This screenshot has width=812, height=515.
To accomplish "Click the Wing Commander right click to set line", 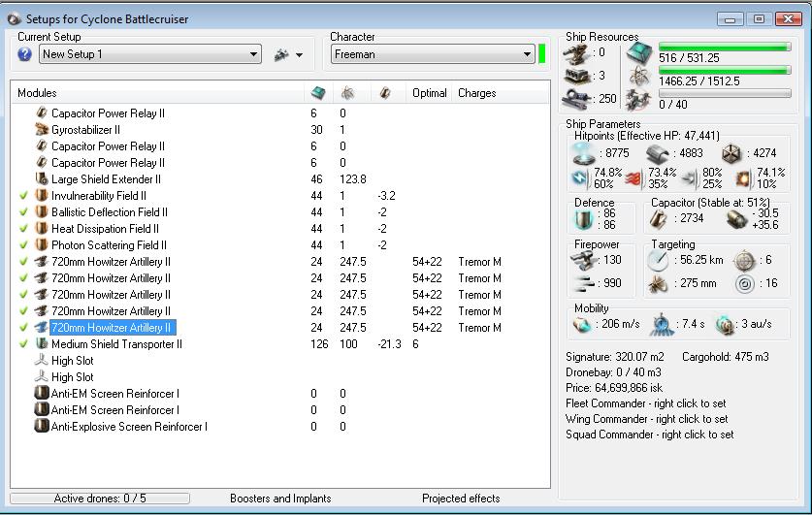I will point(647,419).
